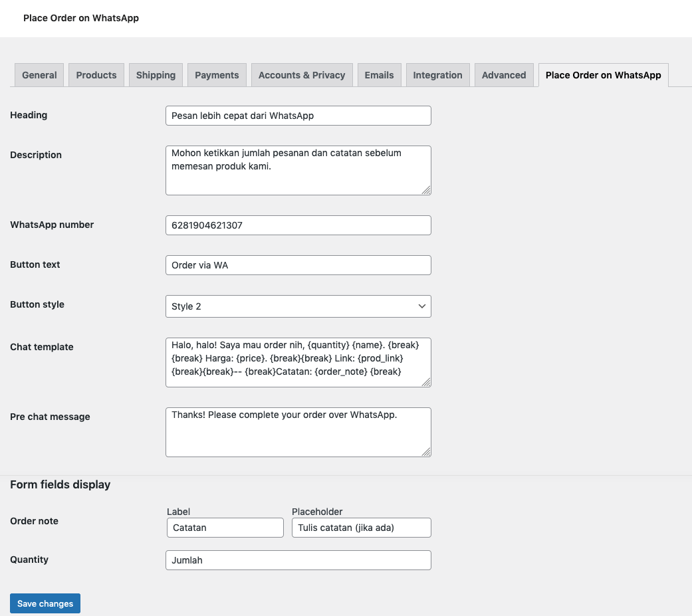
Task: Open the Shipping tab
Action: click(x=156, y=75)
